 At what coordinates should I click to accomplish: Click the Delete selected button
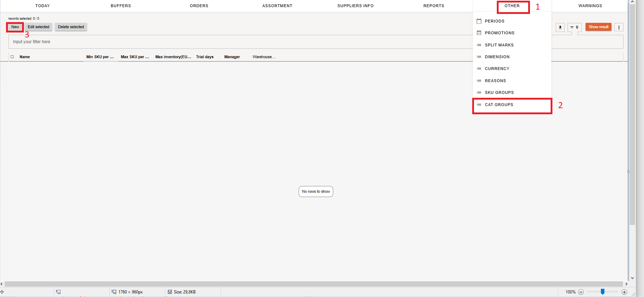71,27
